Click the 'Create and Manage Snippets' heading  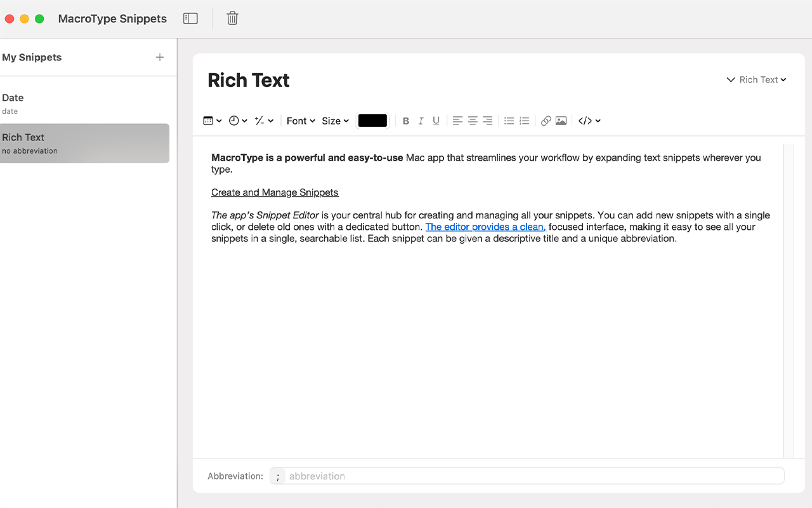pos(275,192)
